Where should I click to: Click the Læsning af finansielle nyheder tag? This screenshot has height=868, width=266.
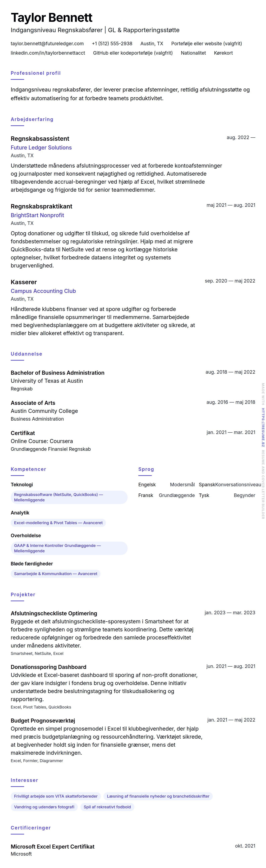tap(158, 796)
